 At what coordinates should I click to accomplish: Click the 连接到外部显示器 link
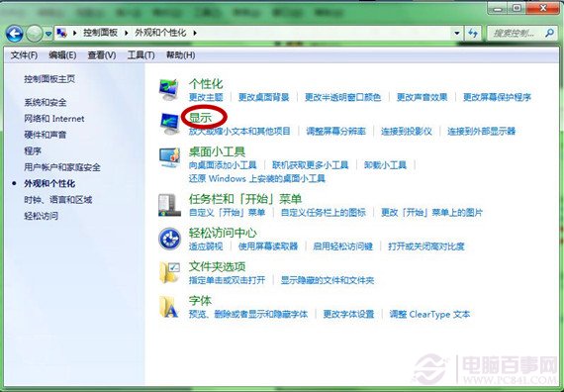tap(481, 131)
